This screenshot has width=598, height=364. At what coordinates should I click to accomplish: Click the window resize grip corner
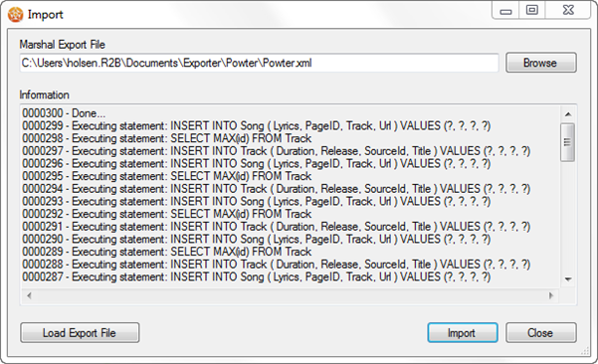(x=585, y=352)
